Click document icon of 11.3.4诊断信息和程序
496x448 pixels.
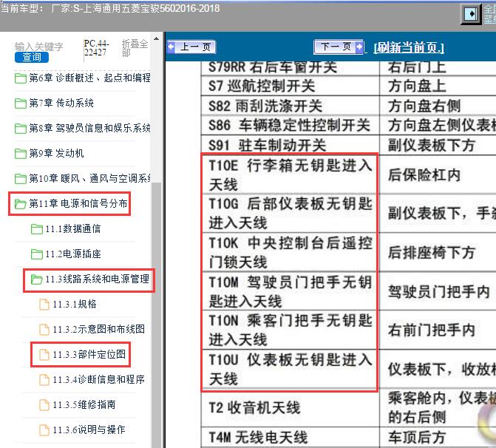(44, 380)
